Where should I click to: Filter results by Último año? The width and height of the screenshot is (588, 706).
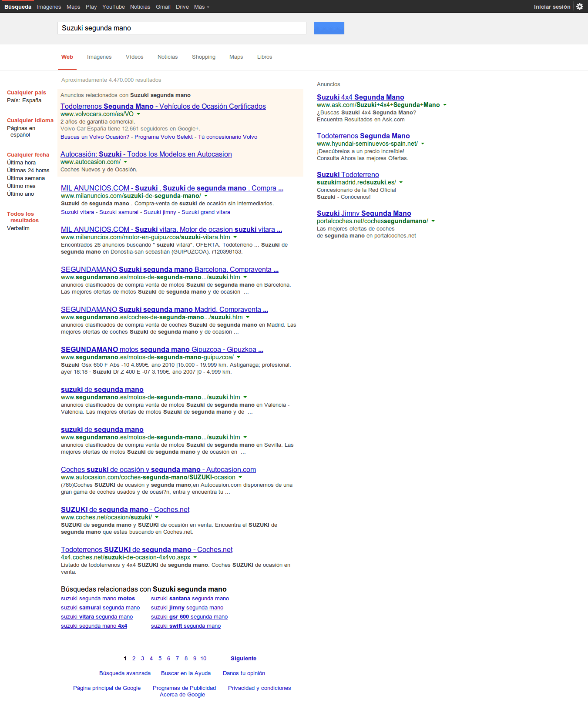(20, 194)
